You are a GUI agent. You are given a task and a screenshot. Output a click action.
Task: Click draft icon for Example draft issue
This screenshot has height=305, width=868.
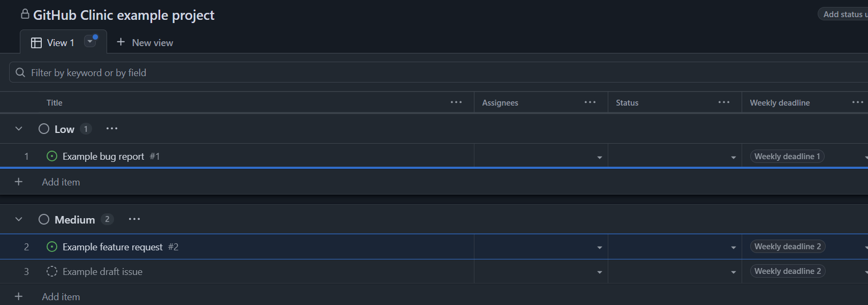click(x=52, y=271)
